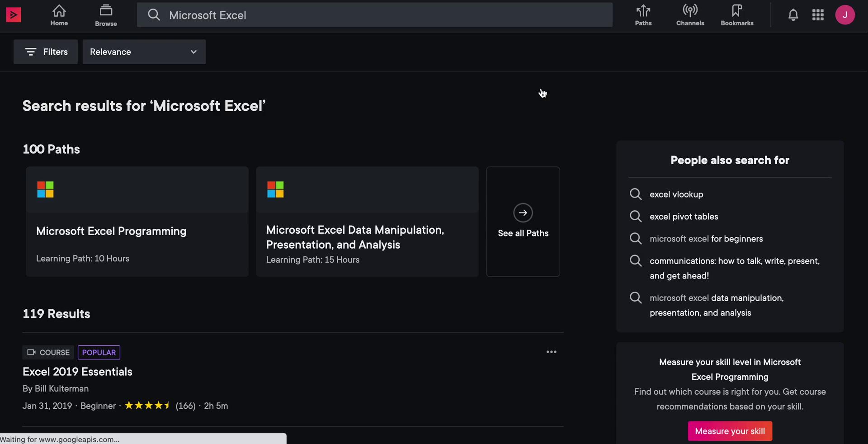The image size is (868, 444).
Task: Open the Browse menu icon
Action: click(106, 10)
